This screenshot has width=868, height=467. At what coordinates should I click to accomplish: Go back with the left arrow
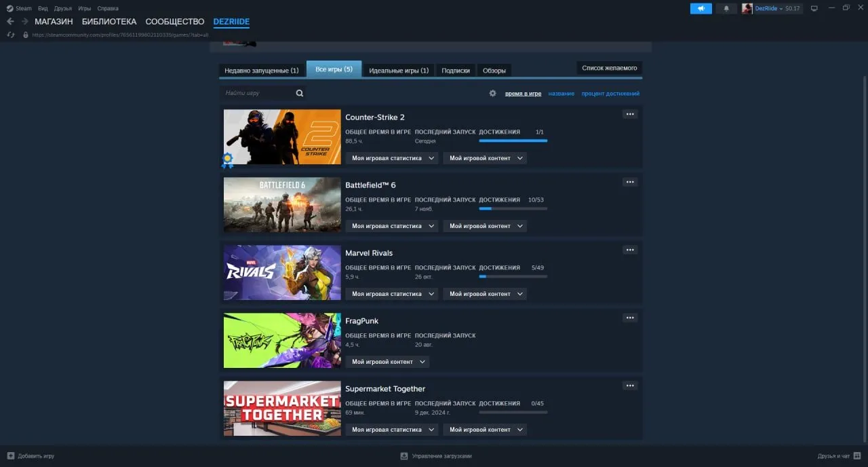pyautogui.click(x=10, y=22)
